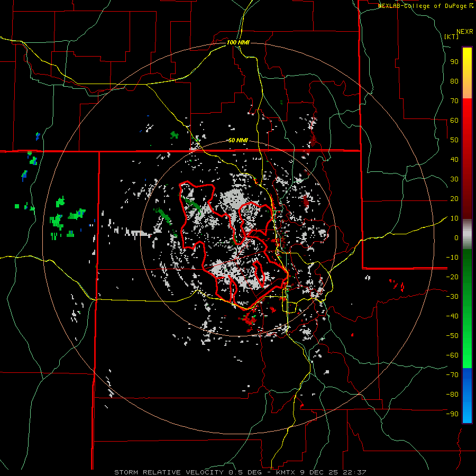Click the positive "10" tick label on the scale

click(454, 218)
